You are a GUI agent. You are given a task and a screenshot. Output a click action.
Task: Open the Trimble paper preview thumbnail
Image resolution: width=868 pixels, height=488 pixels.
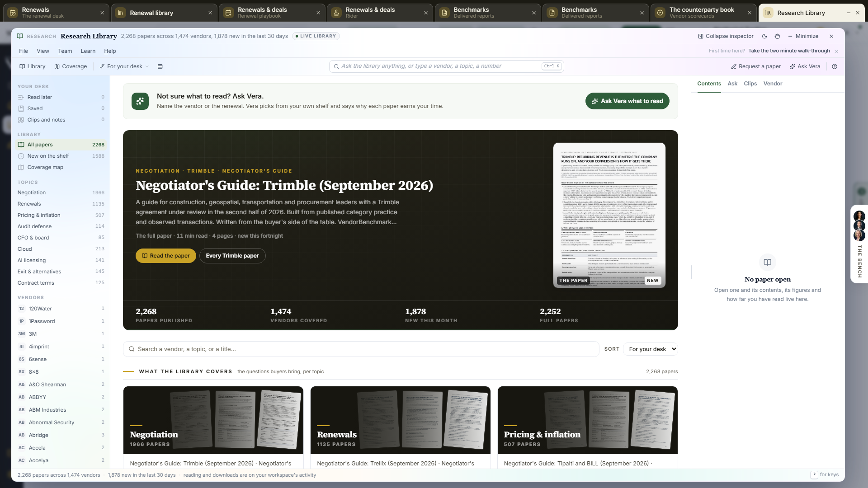coord(609,215)
